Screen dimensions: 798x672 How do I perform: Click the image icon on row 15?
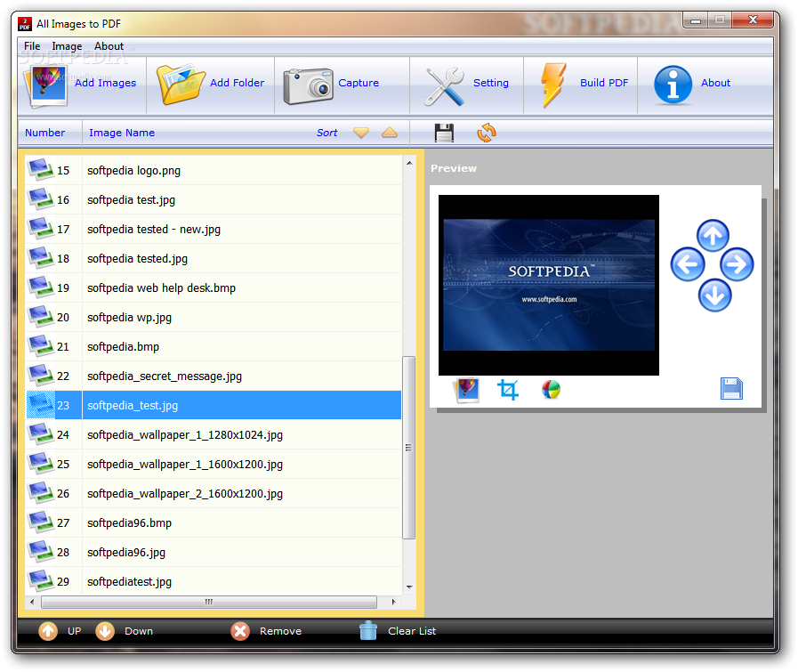point(41,170)
